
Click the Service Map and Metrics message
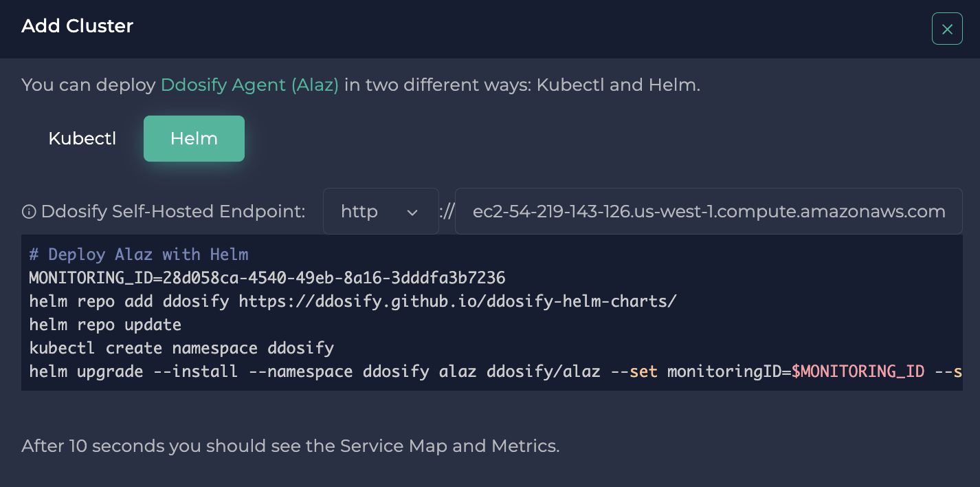click(x=291, y=446)
